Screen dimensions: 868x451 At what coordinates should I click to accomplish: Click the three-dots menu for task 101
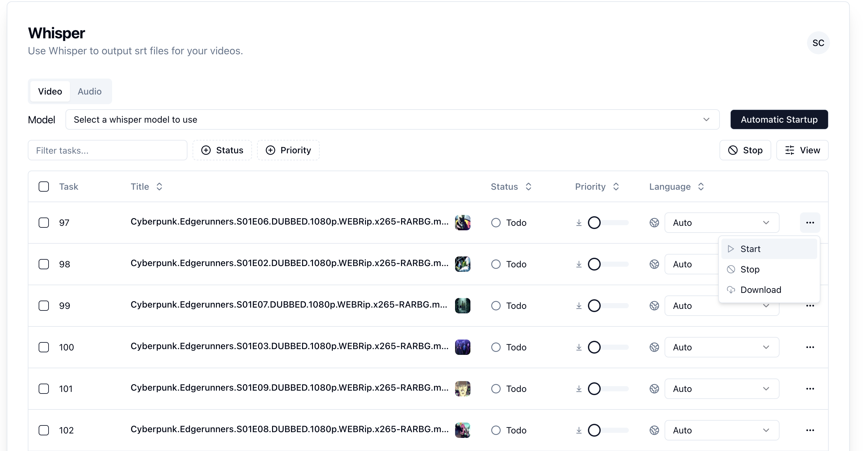tap(810, 389)
